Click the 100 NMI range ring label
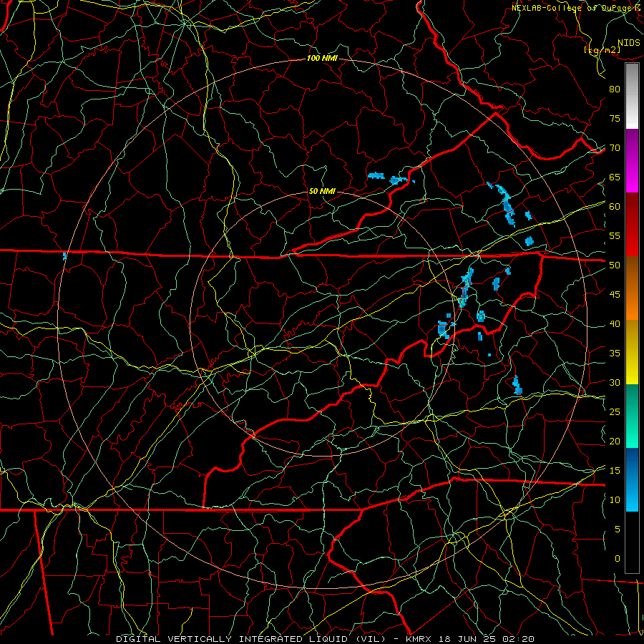Screen dimensions: 644x644 pyautogui.click(x=322, y=59)
